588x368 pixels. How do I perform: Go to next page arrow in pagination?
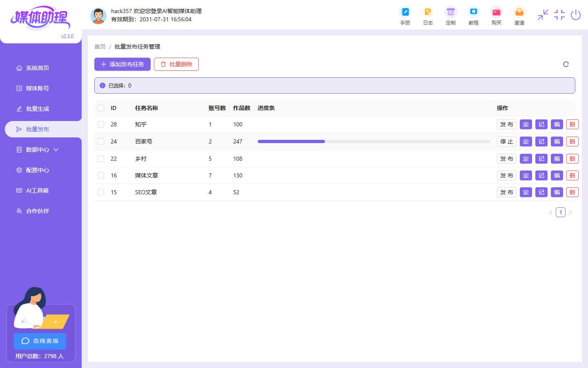(570, 213)
